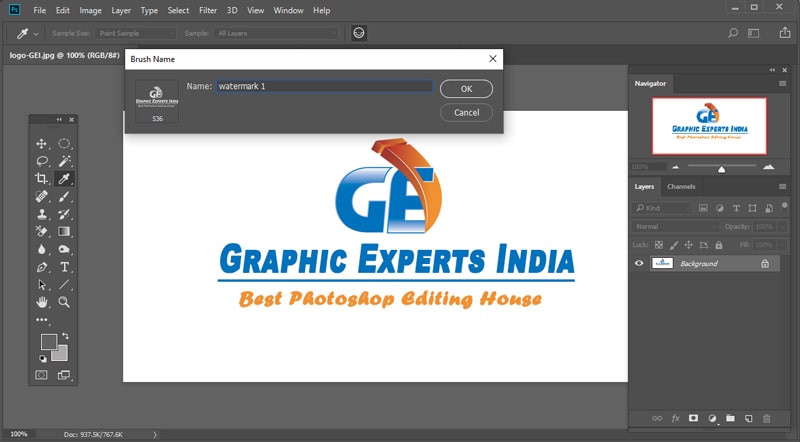Change the screen mode
This screenshot has height=442, width=800.
coord(64,375)
